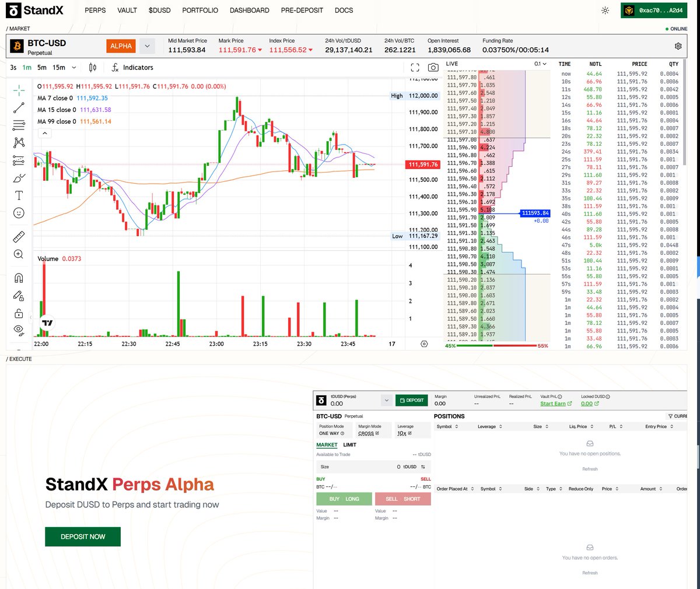The image size is (700, 589).
Task: Select the text annotation tool
Action: tap(19, 195)
